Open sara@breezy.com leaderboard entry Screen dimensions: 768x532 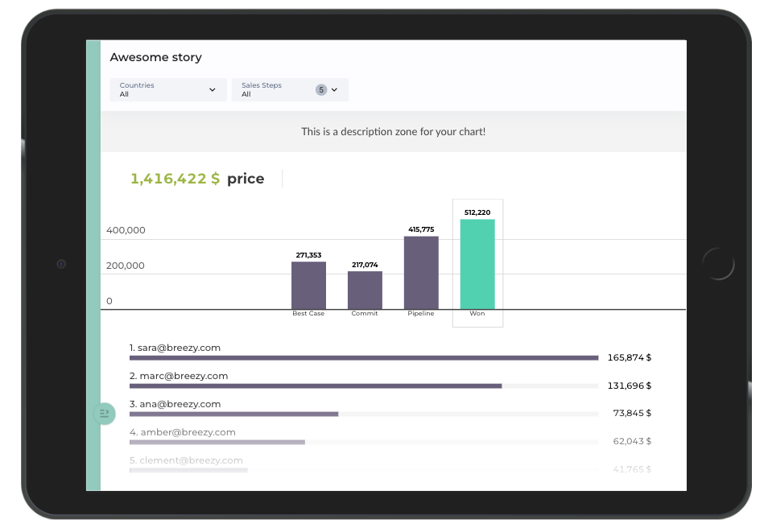175,348
